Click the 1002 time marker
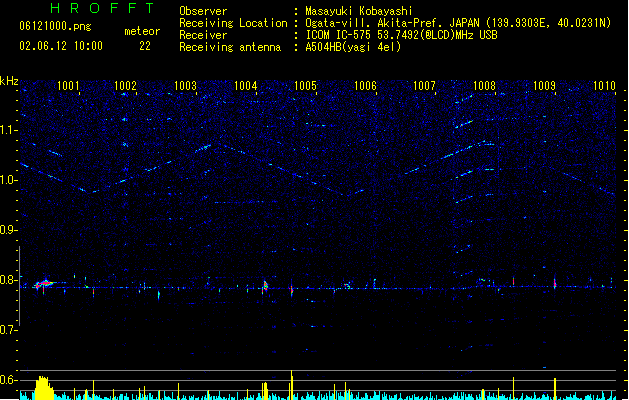Screen dimensions: 629x400 click(x=126, y=86)
